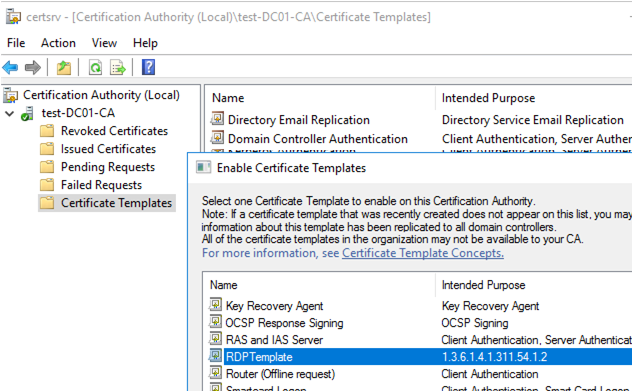Image resolution: width=632 pixels, height=391 pixels.
Task: Open the File menu
Action: [x=16, y=43]
